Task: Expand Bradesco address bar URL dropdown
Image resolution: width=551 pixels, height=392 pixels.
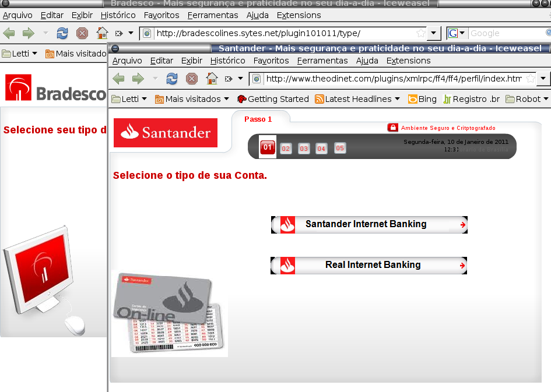Action: pyautogui.click(x=433, y=33)
